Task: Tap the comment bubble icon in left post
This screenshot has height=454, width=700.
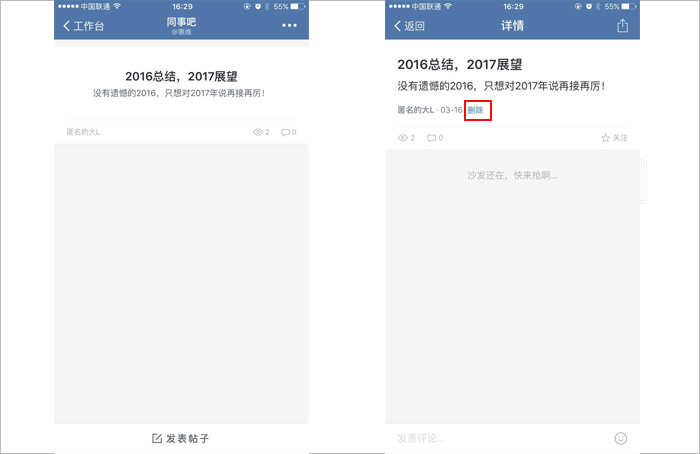Action: pos(285,132)
